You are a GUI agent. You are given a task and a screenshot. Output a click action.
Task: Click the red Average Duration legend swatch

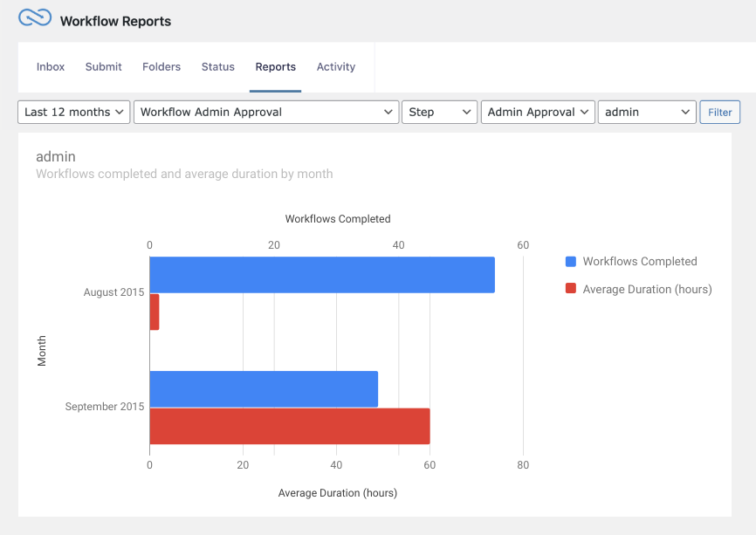[x=571, y=290]
